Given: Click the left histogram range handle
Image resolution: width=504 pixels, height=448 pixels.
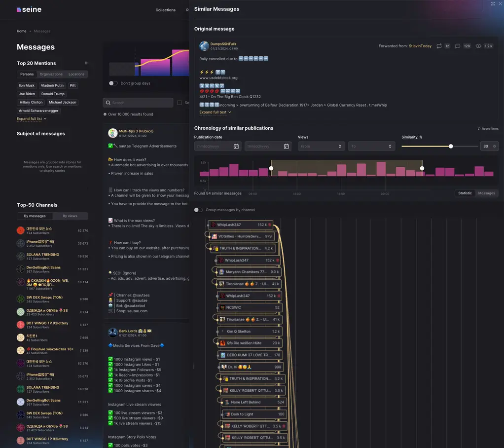Looking at the screenshot, I should click(271, 168).
